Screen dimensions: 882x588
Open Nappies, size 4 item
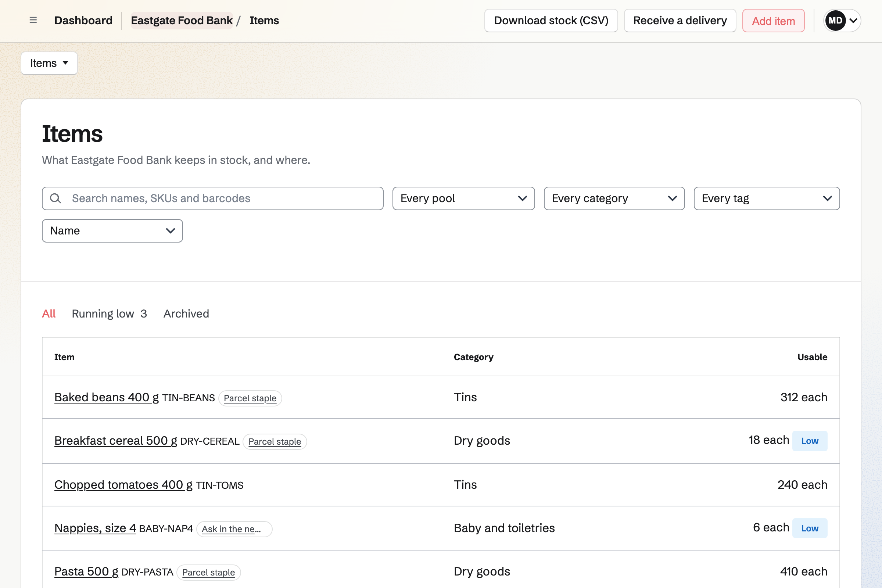tap(95, 528)
